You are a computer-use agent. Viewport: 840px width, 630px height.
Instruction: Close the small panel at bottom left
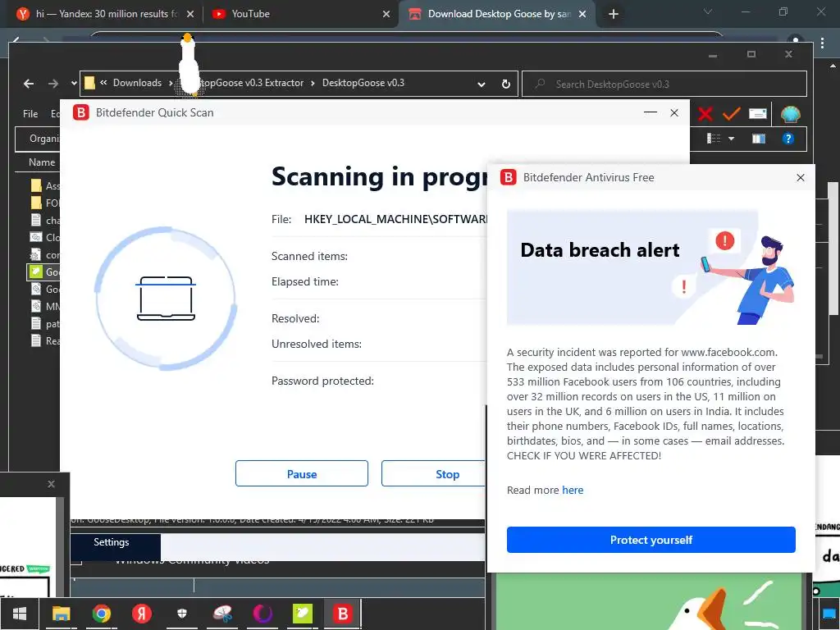pyautogui.click(x=51, y=484)
